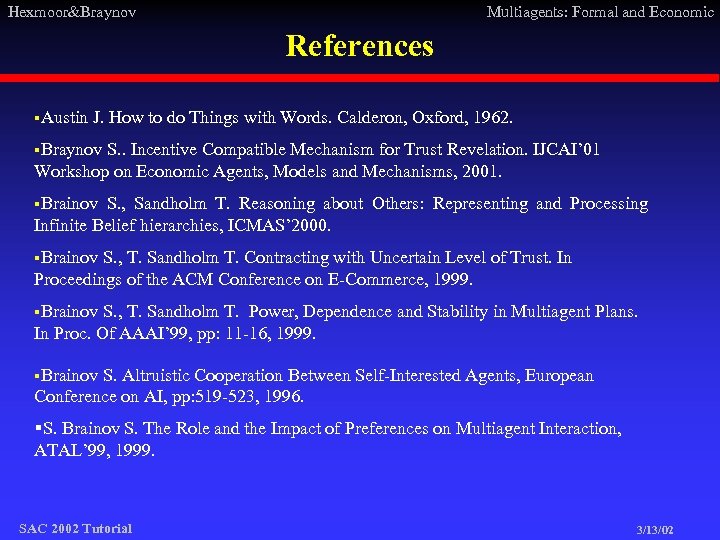This screenshot has width=720, height=540.
Task: Select the Hexmoor&Braynov header text
Action: [x=72, y=11]
